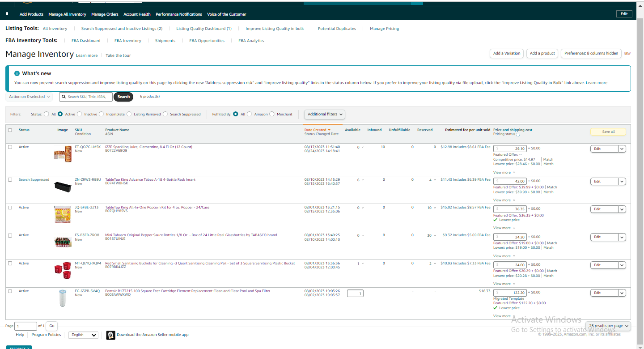Screen dimensions: 644x349
Task: Click the Date Created sort arrow
Action: (x=330, y=130)
